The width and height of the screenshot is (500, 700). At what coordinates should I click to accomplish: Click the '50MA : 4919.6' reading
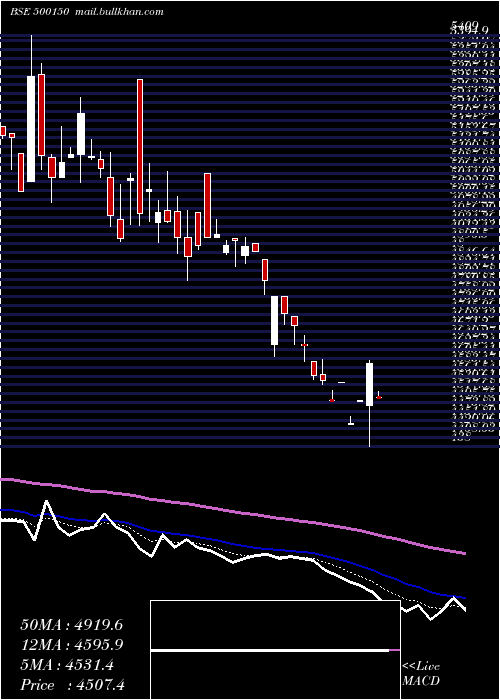pyautogui.click(x=71, y=625)
